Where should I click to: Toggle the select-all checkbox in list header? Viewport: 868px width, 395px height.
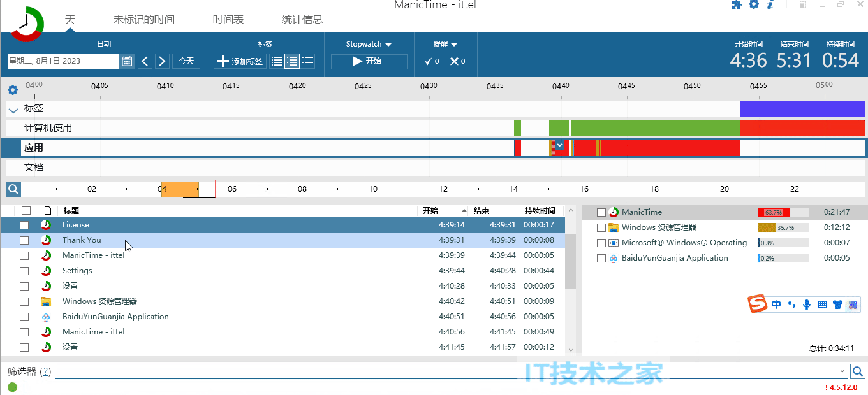(26, 210)
